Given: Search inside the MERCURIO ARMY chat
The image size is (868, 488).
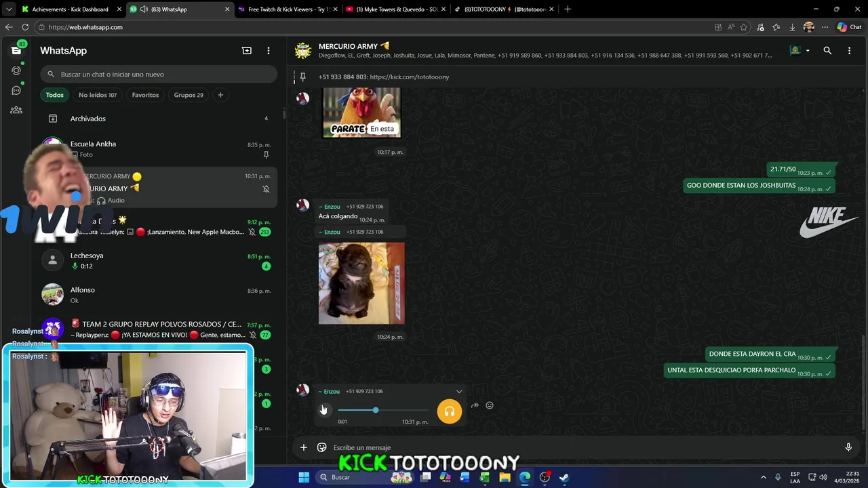Looking at the screenshot, I should coord(827,51).
